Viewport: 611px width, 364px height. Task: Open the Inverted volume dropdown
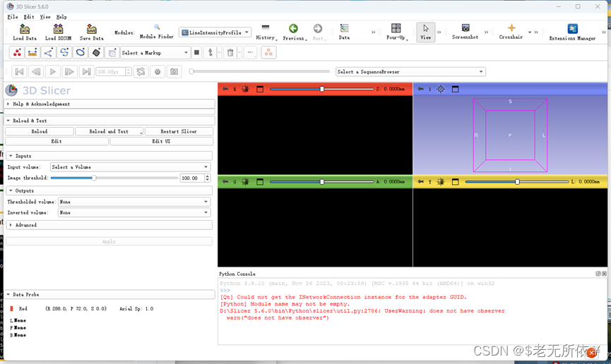tap(134, 212)
